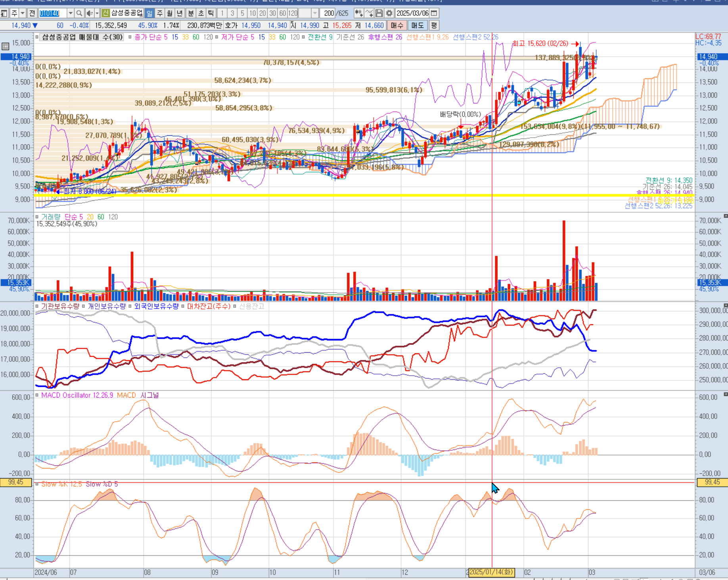Click the save floppy disk icon
Image resolution: width=728 pixels, height=580 pixels.
379,13
